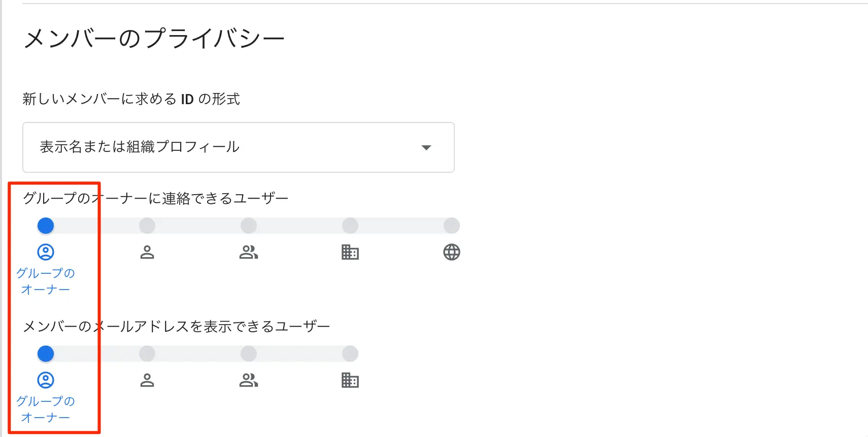Viewport: 868px width, 437px height.
Task: Click single person icon under member email slider
Action: (x=147, y=380)
